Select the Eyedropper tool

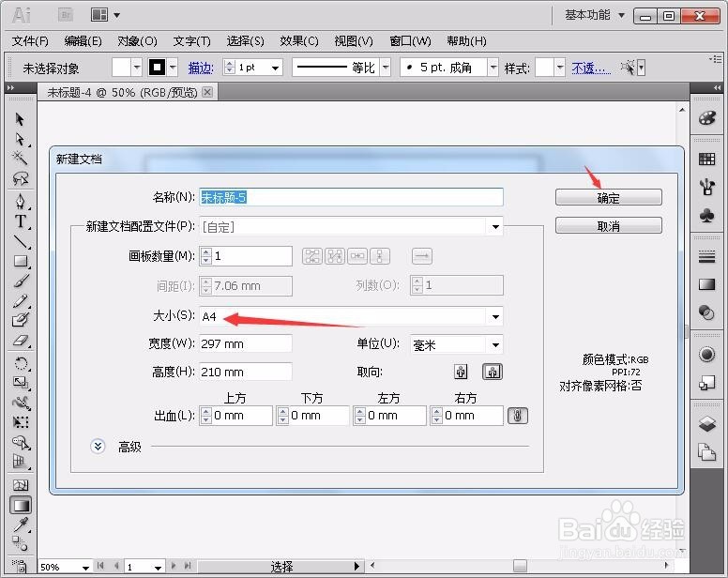[x=20, y=525]
